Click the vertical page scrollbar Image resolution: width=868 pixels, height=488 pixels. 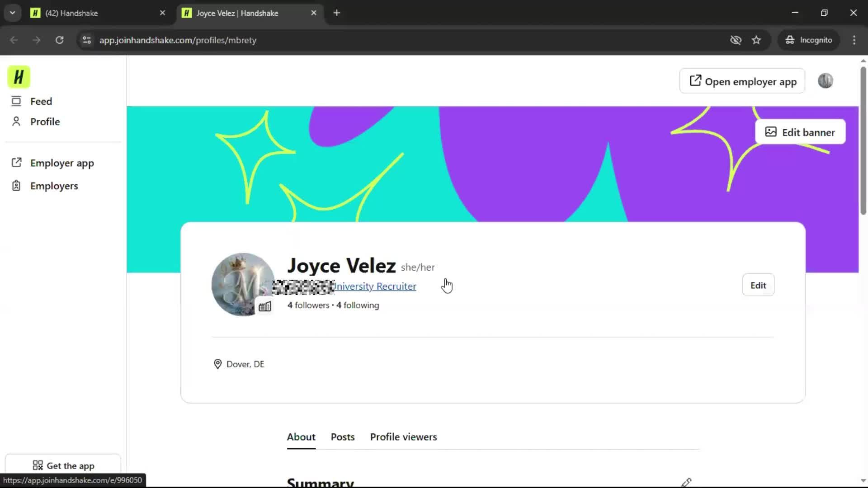click(863, 141)
